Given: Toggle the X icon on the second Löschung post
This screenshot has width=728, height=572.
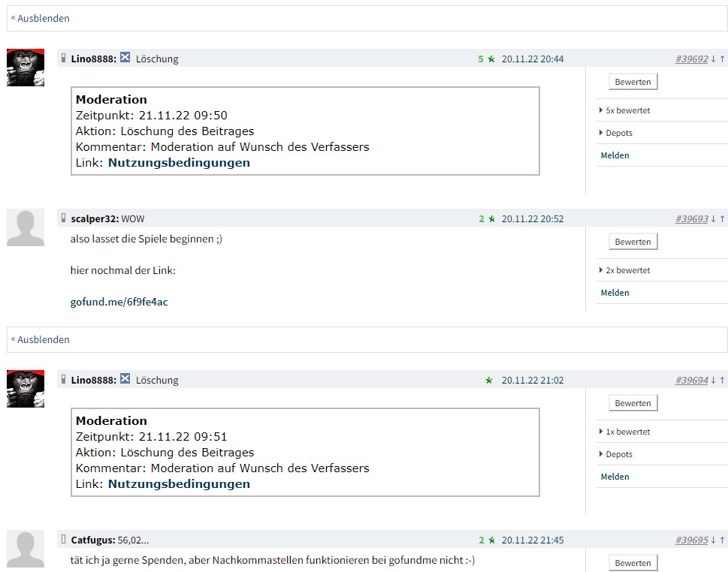Looking at the screenshot, I should point(125,380).
